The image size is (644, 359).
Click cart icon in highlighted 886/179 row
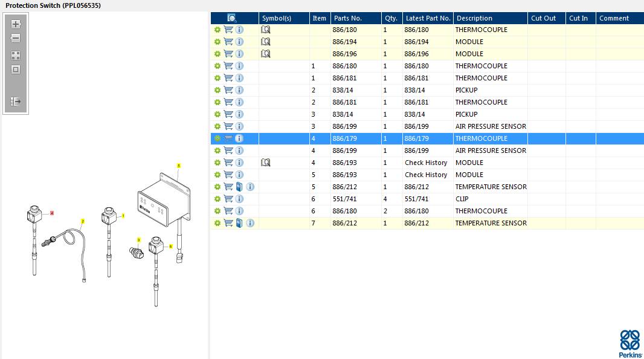tap(228, 138)
